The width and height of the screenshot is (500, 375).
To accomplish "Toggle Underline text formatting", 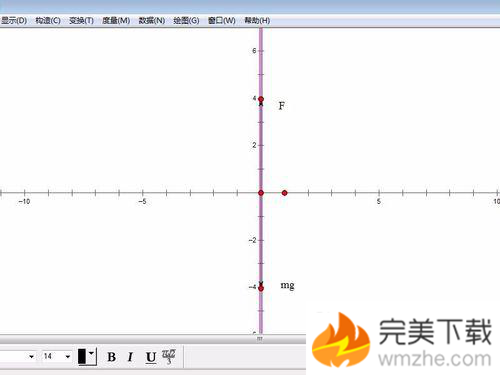I will point(151,357).
